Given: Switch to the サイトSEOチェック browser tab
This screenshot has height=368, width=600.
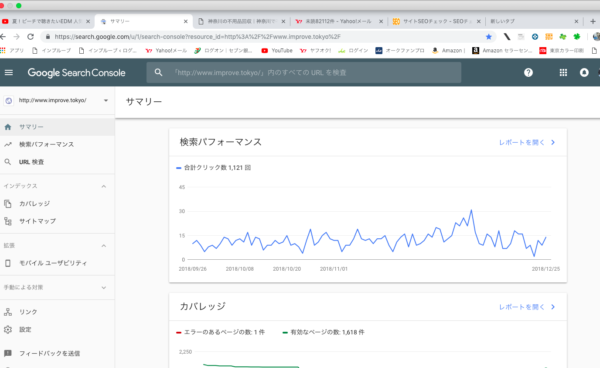Looking at the screenshot, I should click(437, 21).
